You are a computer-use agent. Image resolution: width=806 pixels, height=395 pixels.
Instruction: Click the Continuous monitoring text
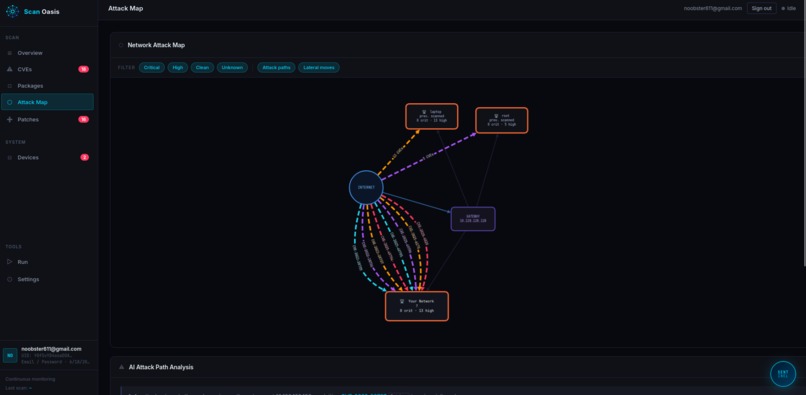30,379
